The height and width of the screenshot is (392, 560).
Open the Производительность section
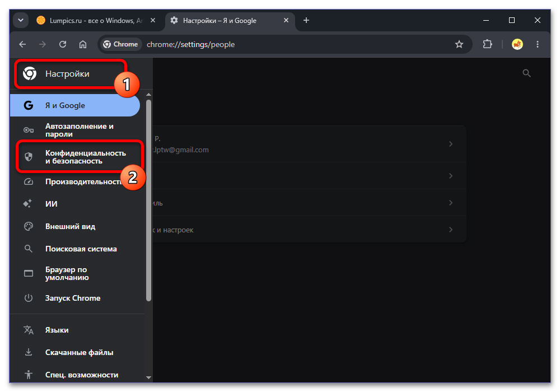click(74, 181)
